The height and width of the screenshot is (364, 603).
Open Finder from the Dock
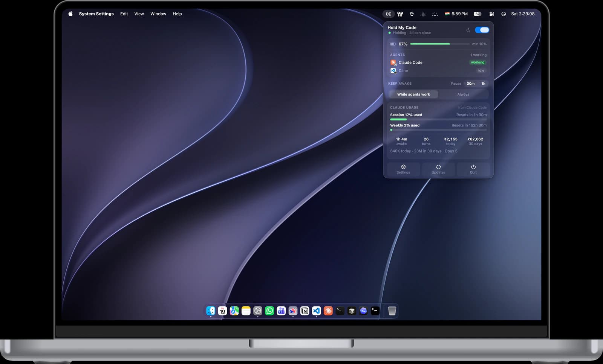tap(211, 311)
